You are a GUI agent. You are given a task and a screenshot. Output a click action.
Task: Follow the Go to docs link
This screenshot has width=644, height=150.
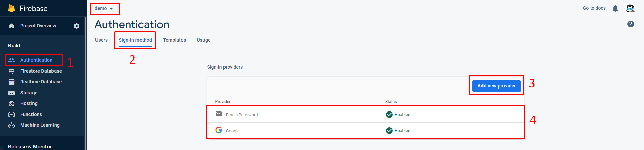click(x=594, y=8)
